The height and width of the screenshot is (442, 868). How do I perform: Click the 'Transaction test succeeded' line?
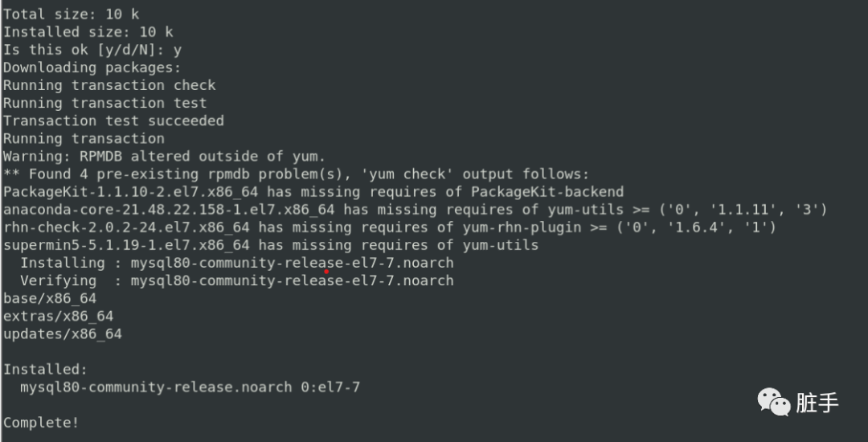coord(113,121)
